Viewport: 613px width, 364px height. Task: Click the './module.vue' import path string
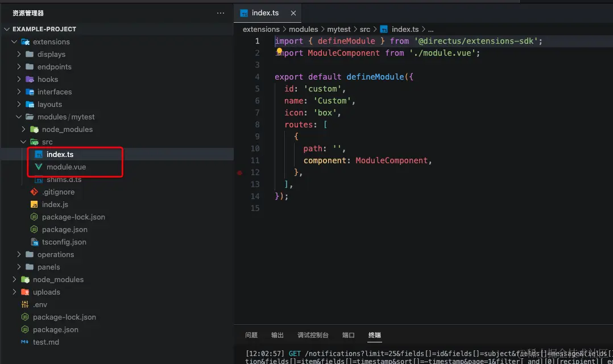[x=442, y=53]
